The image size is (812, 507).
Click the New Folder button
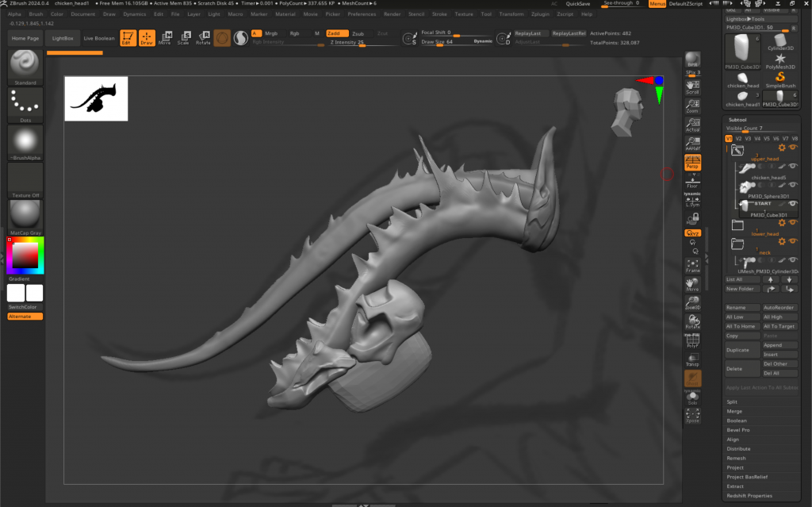click(x=742, y=289)
